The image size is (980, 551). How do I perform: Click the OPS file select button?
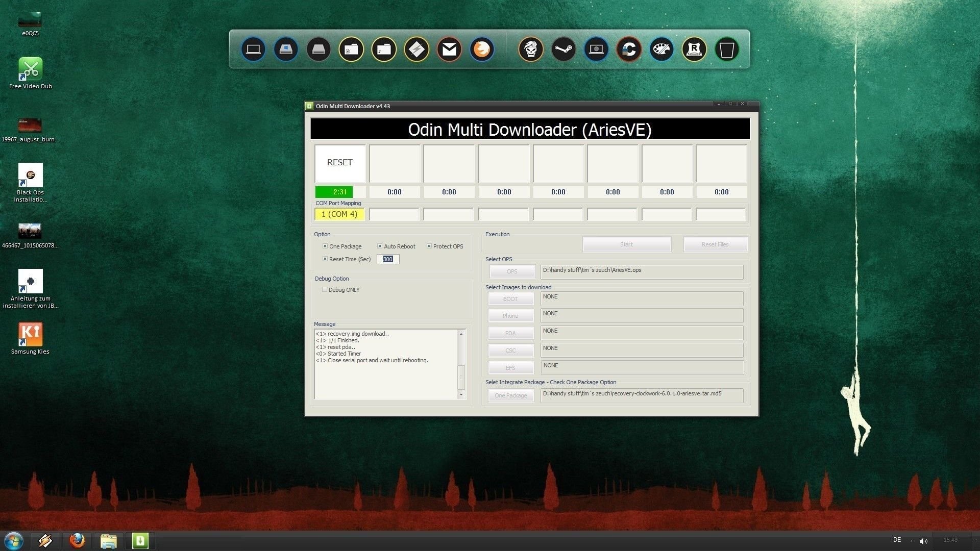click(x=512, y=271)
